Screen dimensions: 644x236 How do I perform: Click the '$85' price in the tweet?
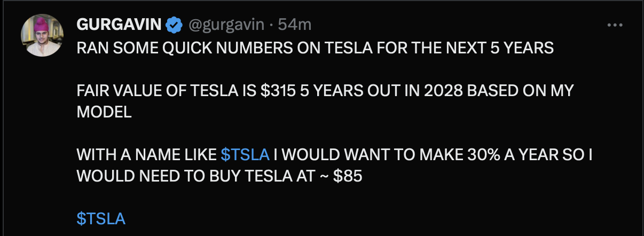(348, 176)
